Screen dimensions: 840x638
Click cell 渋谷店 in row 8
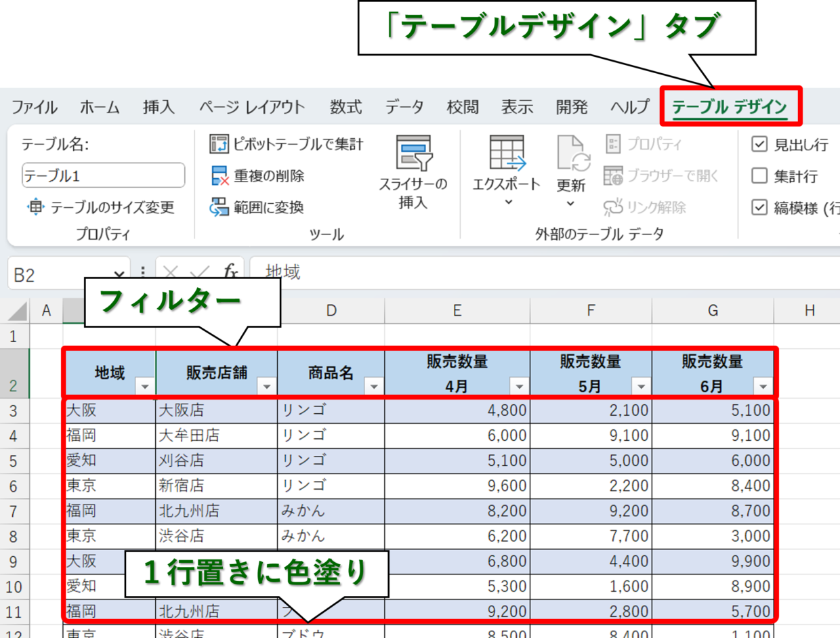(x=217, y=536)
